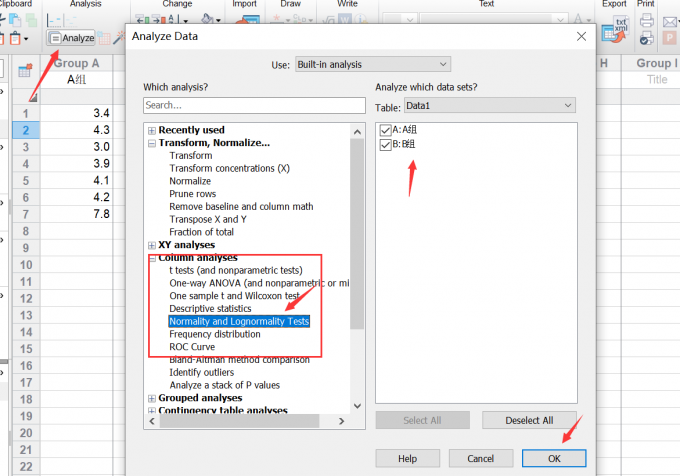Click the Analyze toolbar button
This screenshot has width=680, height=476.
coord(71,38)
